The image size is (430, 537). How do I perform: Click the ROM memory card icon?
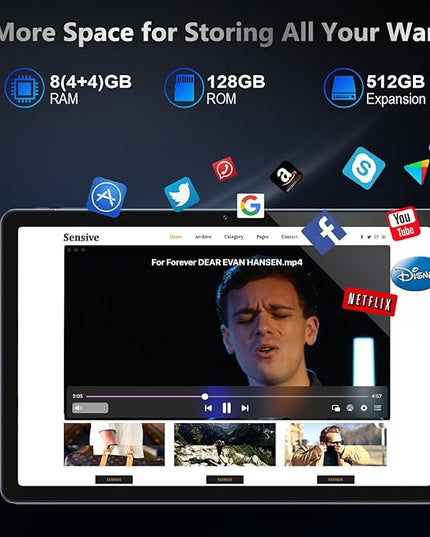tap(184, 88)
